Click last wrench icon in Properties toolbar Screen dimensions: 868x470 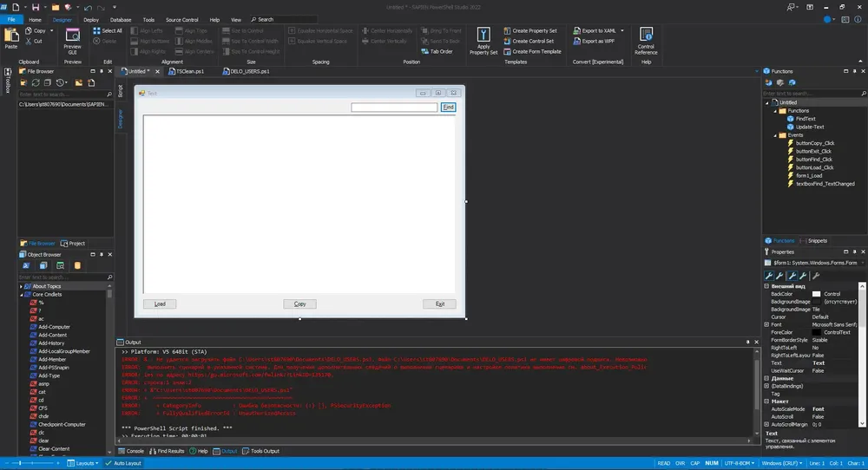[816, 276]
